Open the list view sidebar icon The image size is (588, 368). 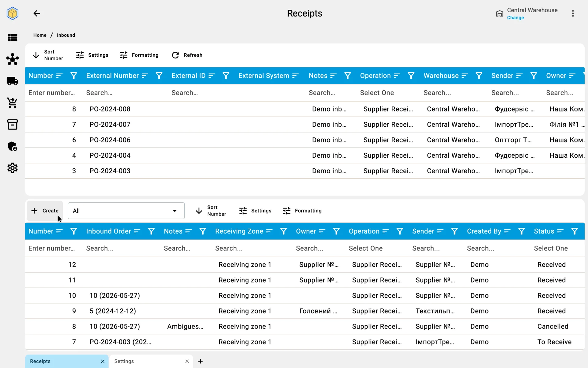13,38
